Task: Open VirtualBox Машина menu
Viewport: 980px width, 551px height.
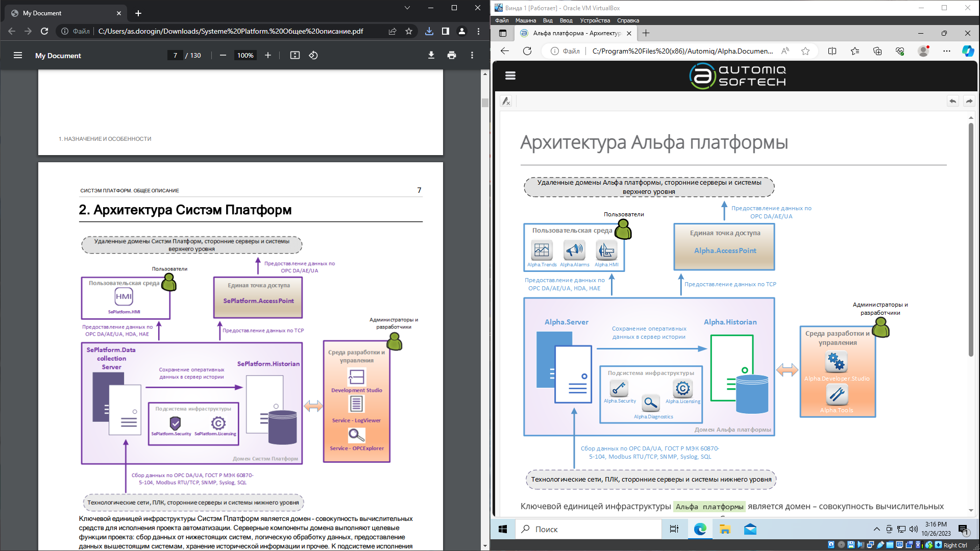Action: click(526, 20)
